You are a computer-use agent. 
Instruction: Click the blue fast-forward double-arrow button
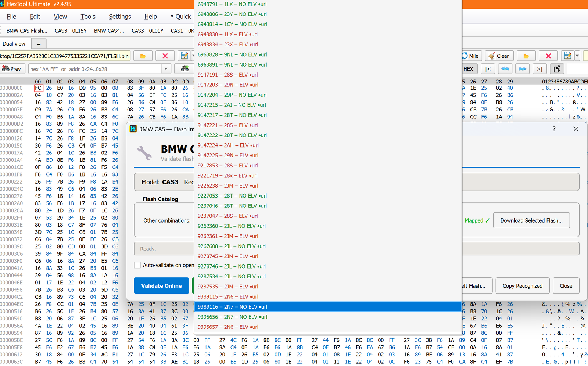[522, 69]
